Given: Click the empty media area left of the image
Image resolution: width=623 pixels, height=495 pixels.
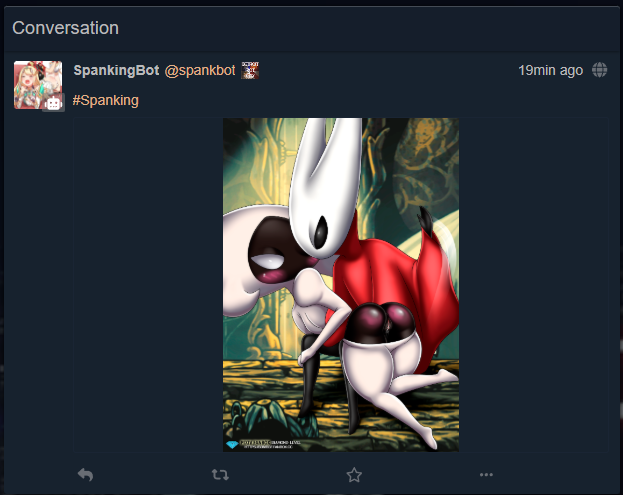Looking at the screenshot, I should point(148,284).
